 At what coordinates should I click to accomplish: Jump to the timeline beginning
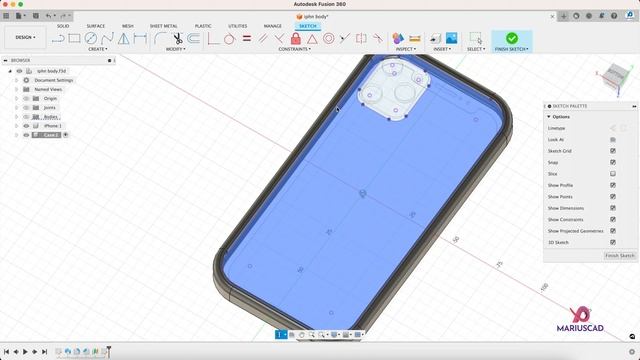tap(7, 351)
